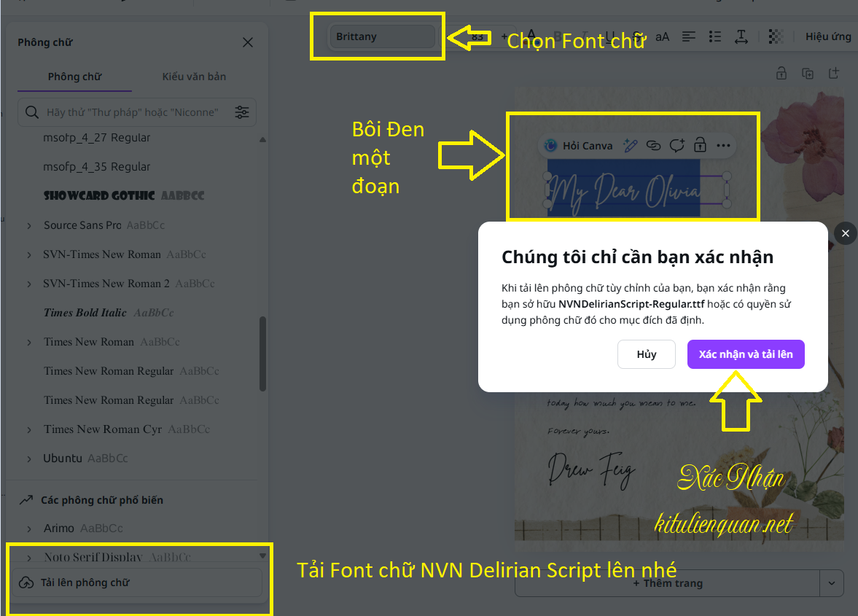Click Xác nhận và tải lên button

coord(746,354)
